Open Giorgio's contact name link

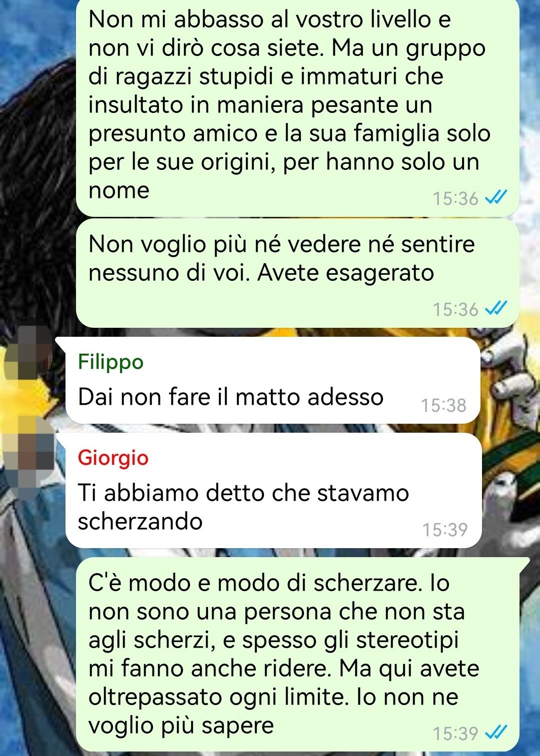[113, 458]
